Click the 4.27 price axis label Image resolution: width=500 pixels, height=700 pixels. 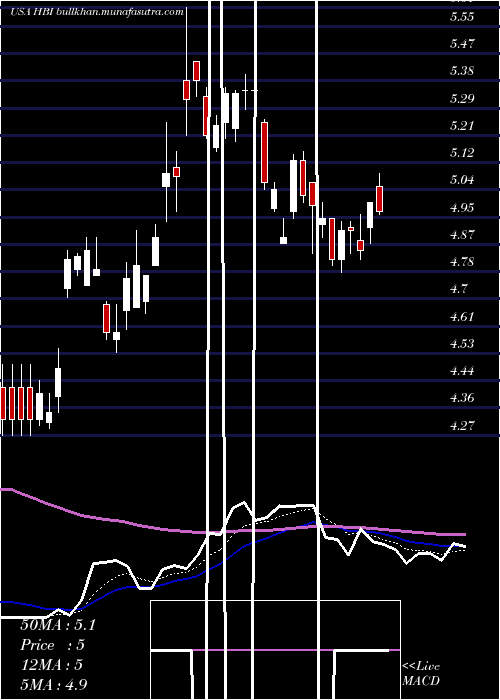click(462, 425)
